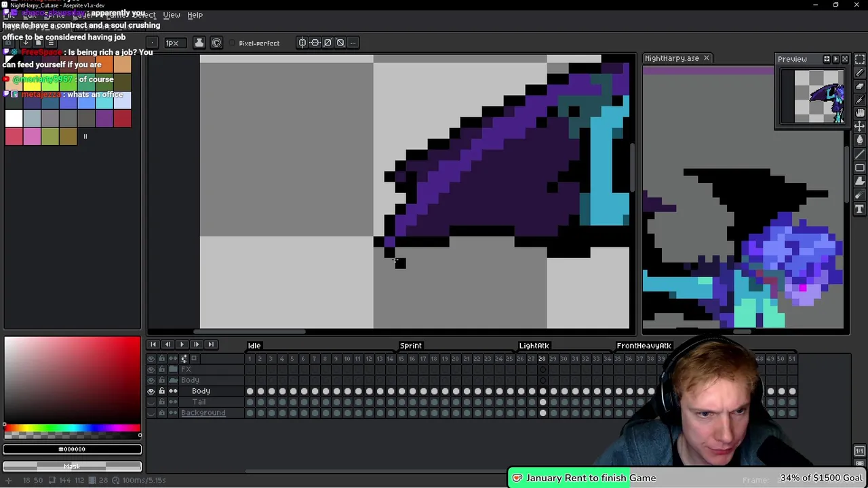This screenshot has width=868, height=488.
Task: Click the fourth symmetry option icon
Action: pyautogui.click(x=340, y=43)
